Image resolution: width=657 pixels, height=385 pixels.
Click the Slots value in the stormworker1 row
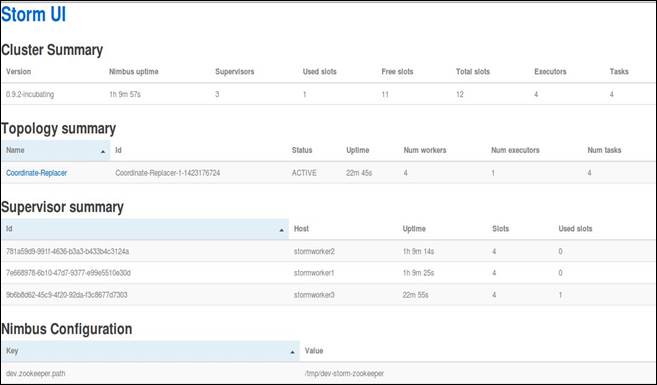click(x=494, y=273)
